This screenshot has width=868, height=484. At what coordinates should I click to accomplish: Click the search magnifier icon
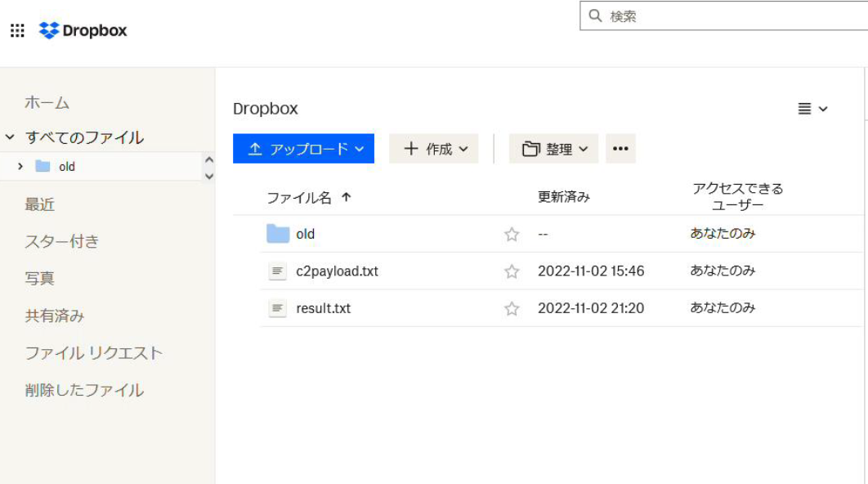coord(595,16)
